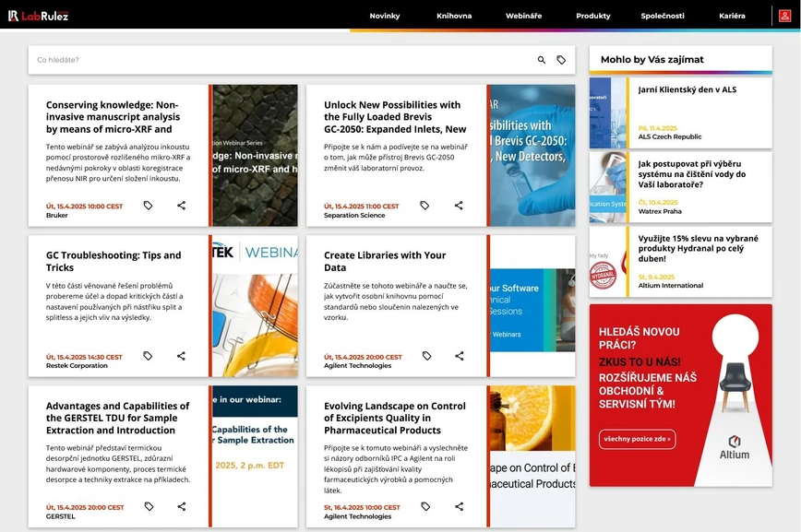
Task: Share the Bruker micro-XRF webinar card
Action: tap(181, 206)
